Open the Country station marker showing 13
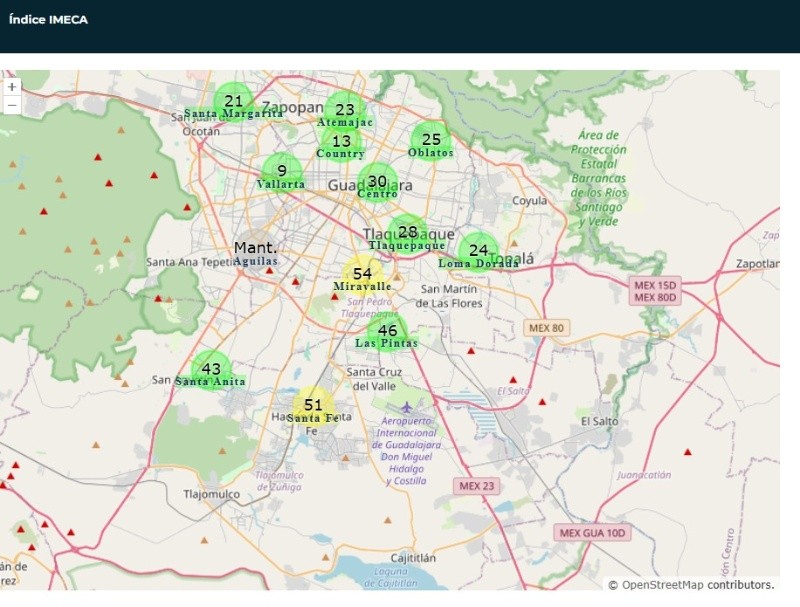 point(342,143)
